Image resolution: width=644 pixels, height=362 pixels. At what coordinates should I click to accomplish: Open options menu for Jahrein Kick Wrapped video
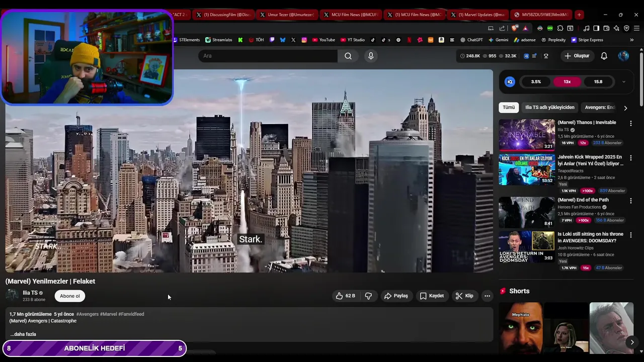pos(630,158)
